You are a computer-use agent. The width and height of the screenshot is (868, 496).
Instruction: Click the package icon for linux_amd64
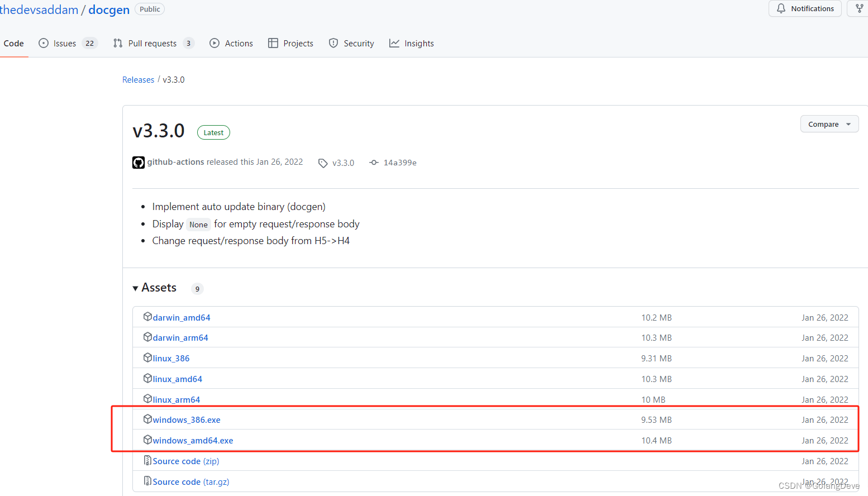pyautogui.click(x=148, y=378)
